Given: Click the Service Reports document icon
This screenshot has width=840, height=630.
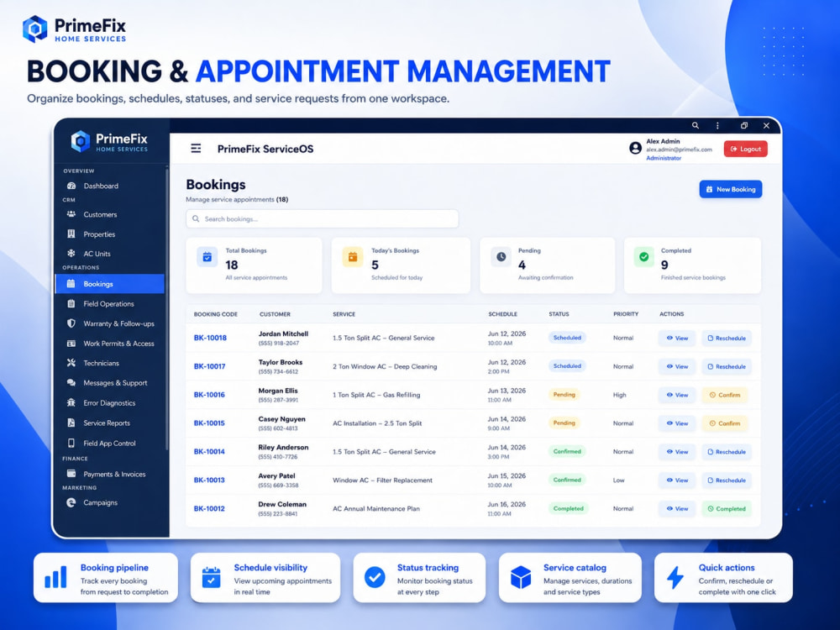Looking at the screenshot, I should 71,423.
